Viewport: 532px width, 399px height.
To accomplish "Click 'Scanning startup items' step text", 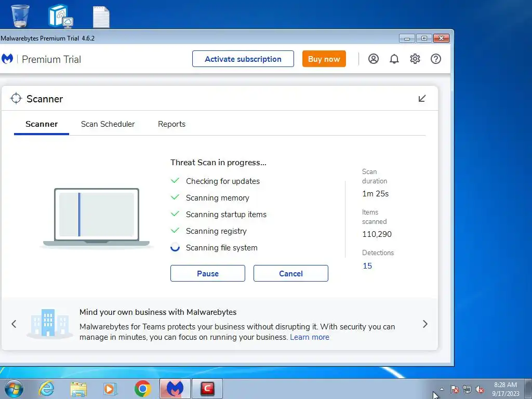I will [x=227, y=215].
